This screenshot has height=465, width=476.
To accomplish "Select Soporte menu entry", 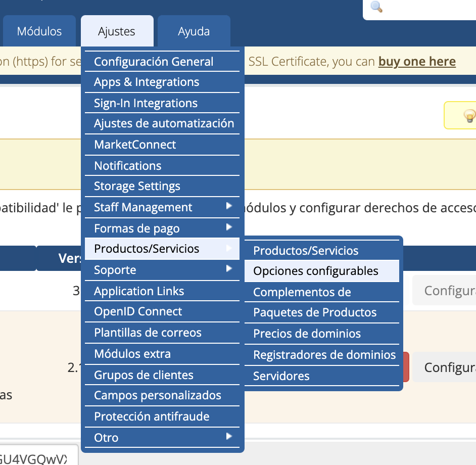I will tap(162, 270).
